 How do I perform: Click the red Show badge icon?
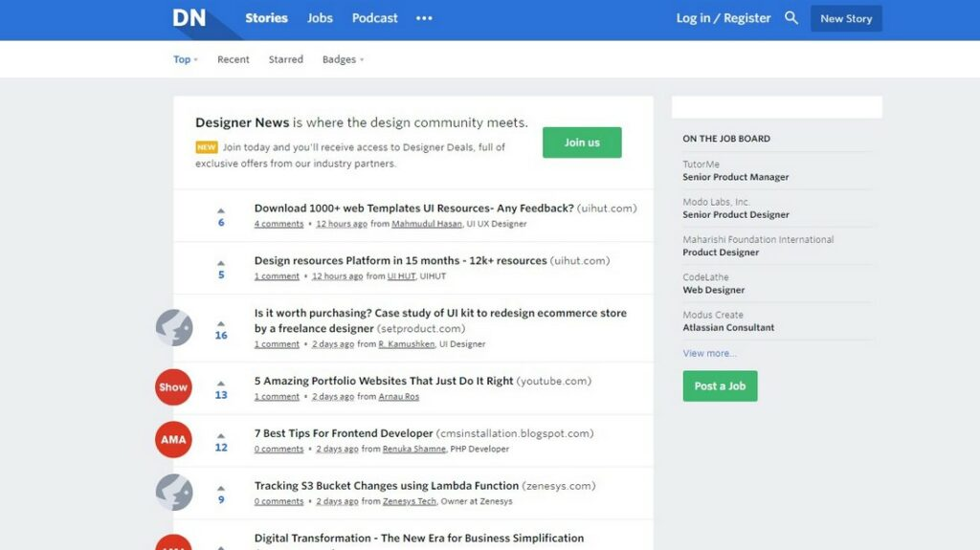[x=173, y=386]
